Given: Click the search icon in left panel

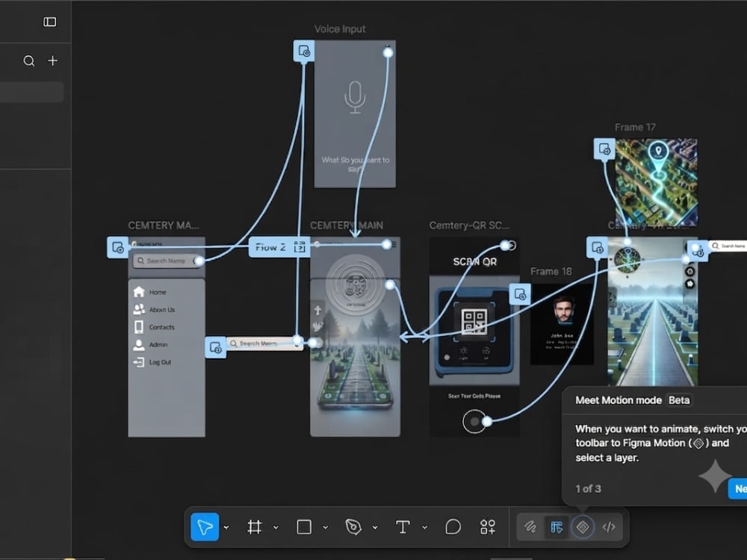Looking at the screenshot, I should [29, 61].
